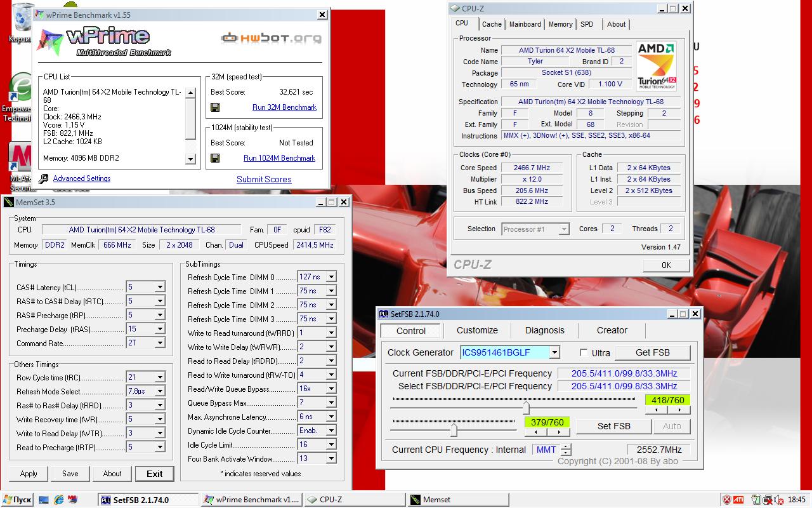Open the Command Rate dropdown
The height and width of the screenshot is (508, 812).
click(x=160, y=343)
